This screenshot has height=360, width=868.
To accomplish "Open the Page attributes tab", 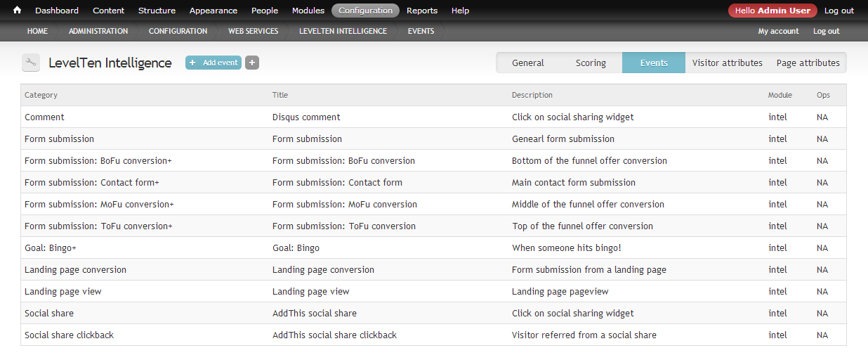I will (808, 63).
